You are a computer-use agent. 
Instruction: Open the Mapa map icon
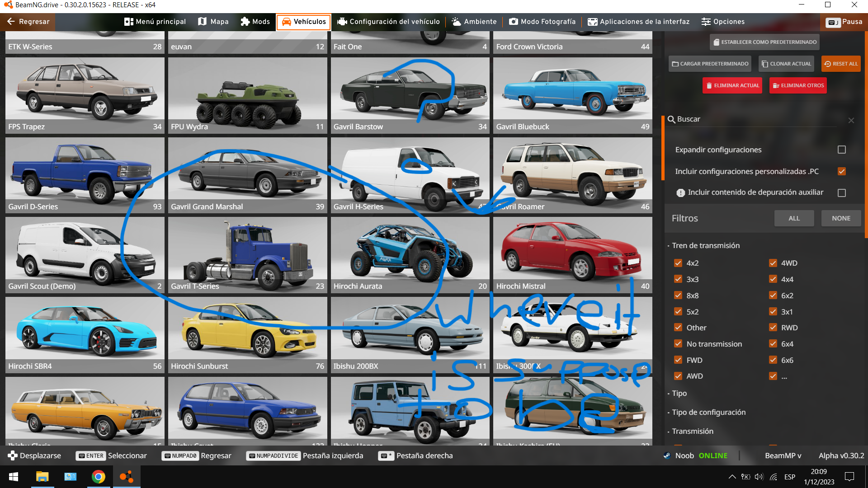point(202,22)
